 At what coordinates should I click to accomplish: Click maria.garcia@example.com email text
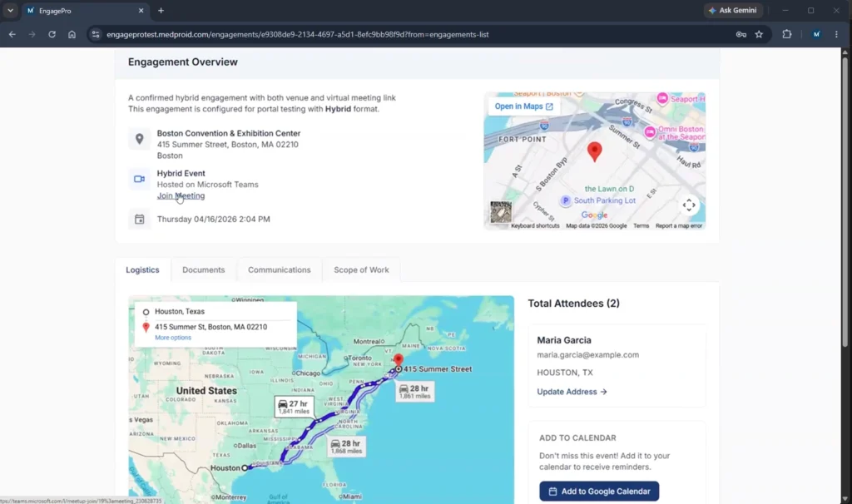click(x=588, y=354)
